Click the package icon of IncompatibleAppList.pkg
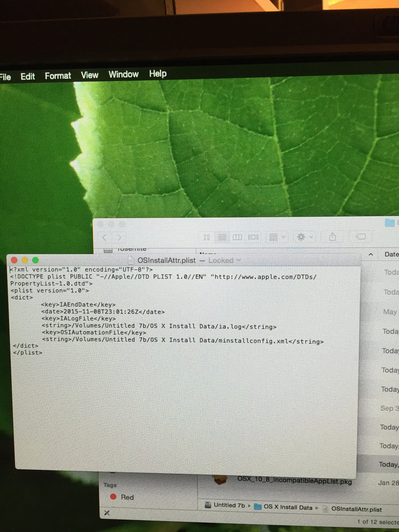This screenshot has height=532, width=399. click(220, 480)
